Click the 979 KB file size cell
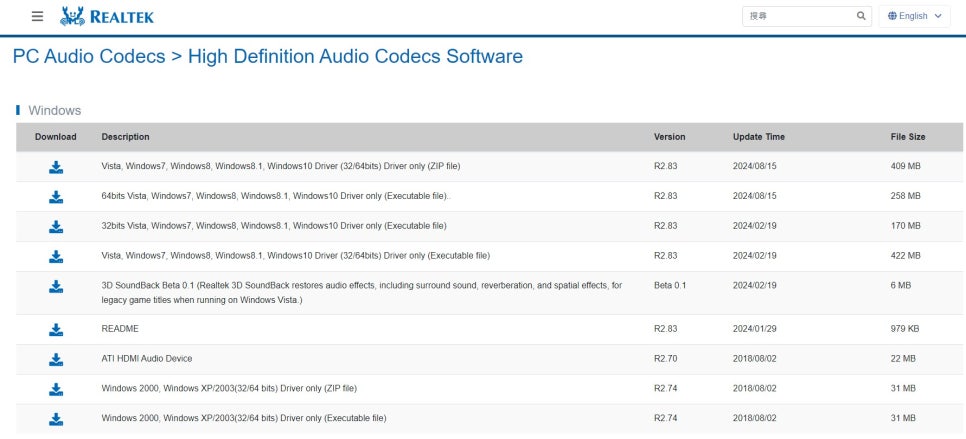Image resolution: width=966 pixels, height=439 pixels. pos(905,329)
